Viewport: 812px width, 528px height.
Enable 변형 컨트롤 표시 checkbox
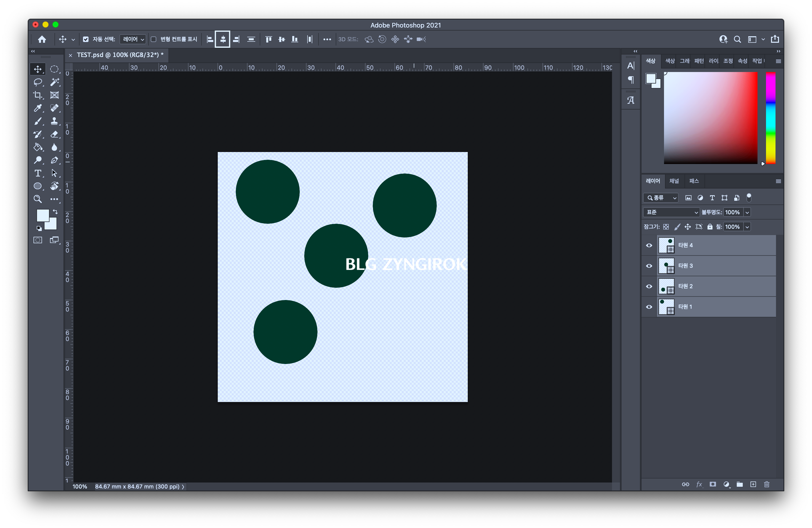(x=153, y=39)
